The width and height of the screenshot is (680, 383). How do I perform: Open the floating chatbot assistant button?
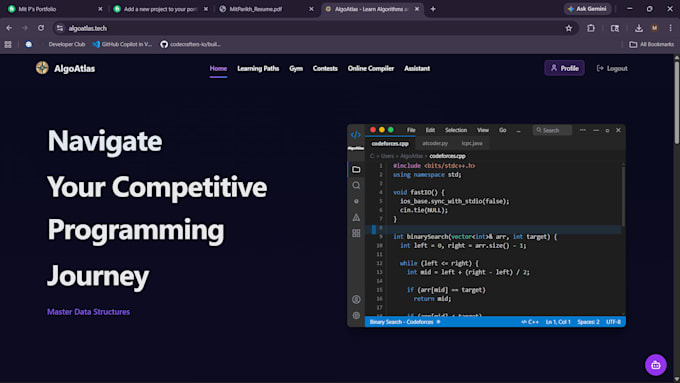point(655,365)
